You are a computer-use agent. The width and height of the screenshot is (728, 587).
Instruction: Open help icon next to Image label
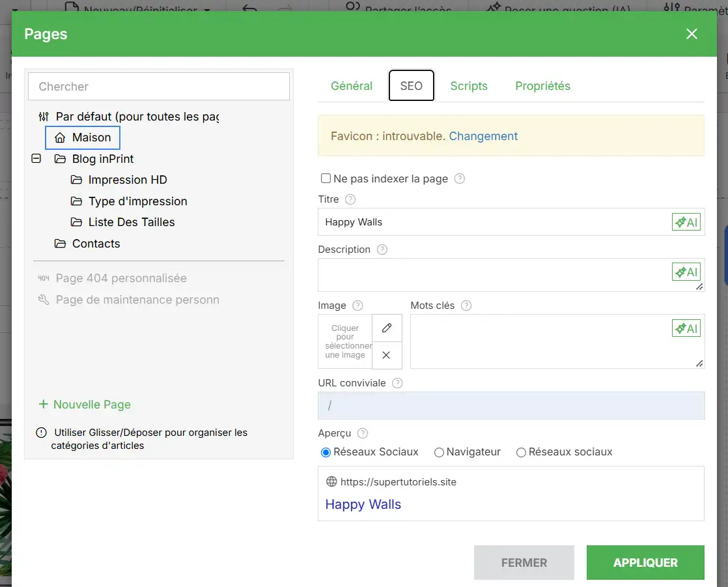click(x=357, y=306)
